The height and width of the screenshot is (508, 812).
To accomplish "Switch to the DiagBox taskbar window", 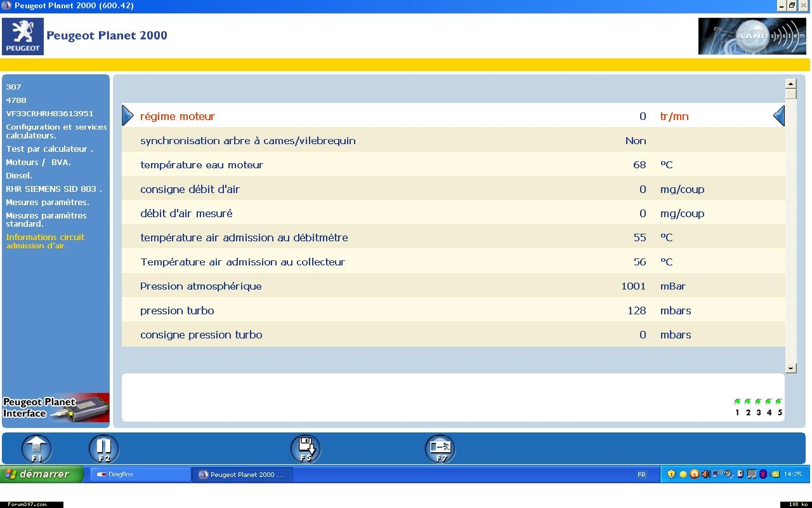I will coord(140,474).
